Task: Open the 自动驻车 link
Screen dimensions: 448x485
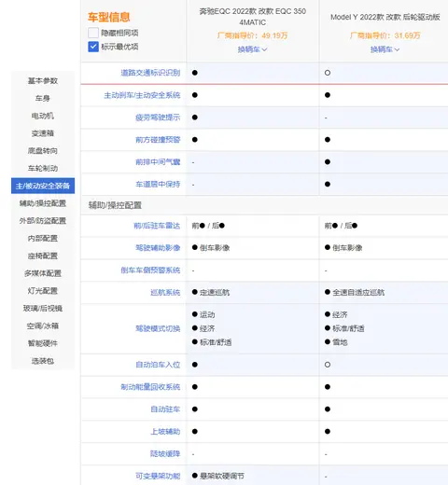Action: click(x=165, y=409)
